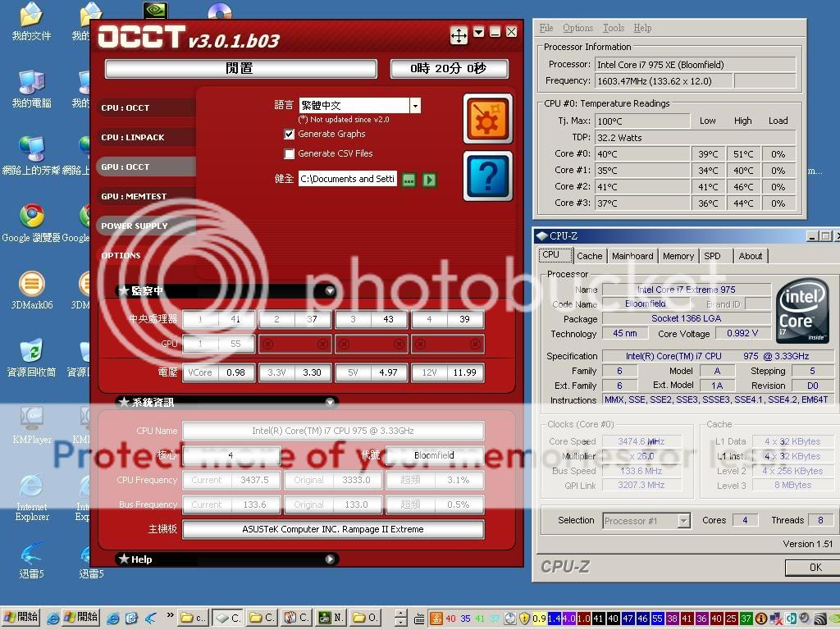Viewport: 840px width, 630px height.
Task: Open Network Neighborhood desktop icon
Action: point(32,156)
